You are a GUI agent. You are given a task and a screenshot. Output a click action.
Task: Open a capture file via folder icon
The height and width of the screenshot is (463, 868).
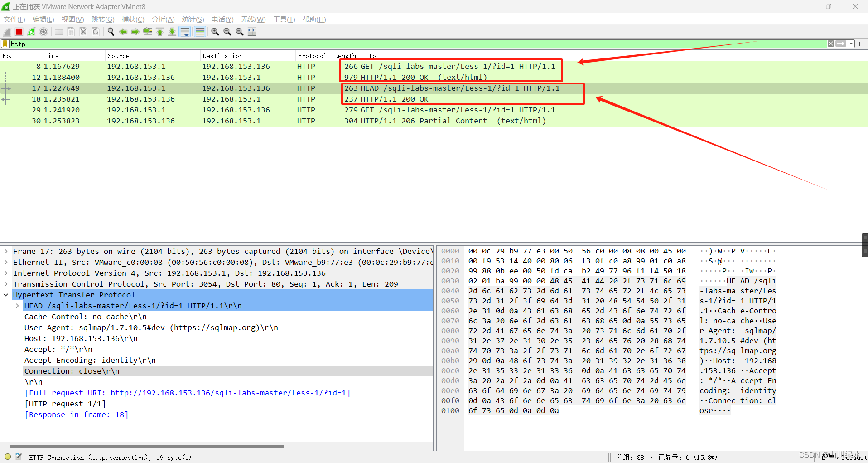point(59,32)
